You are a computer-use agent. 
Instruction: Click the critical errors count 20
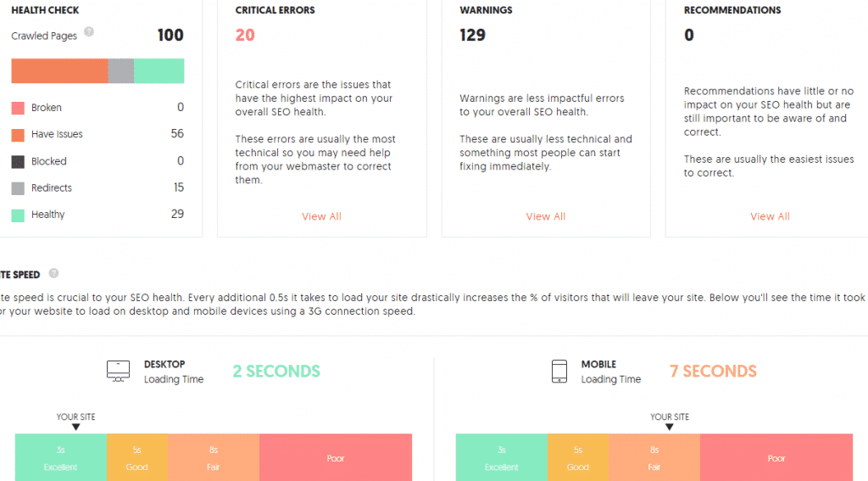pos(245,35)
